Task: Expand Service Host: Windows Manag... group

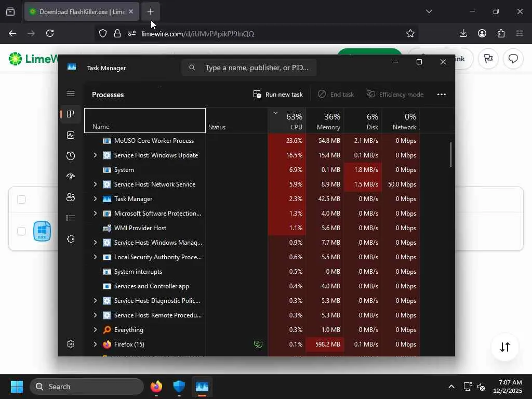Action: coord(95,243)
